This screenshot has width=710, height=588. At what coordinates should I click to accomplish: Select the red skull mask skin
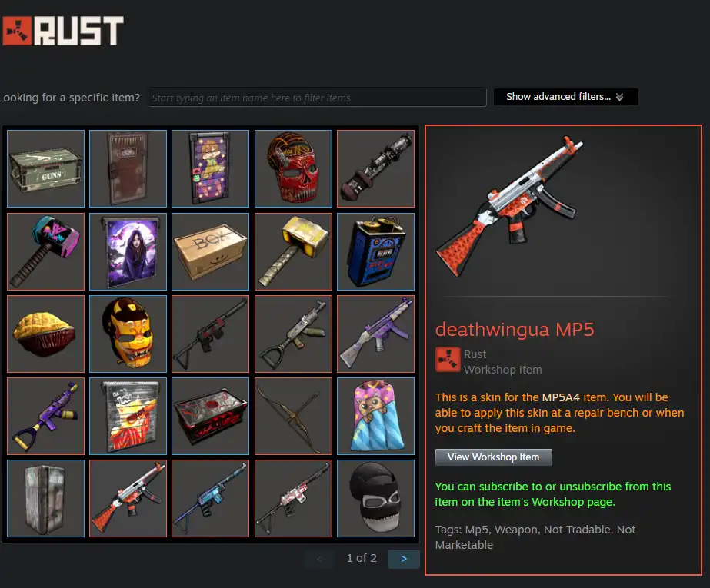[x=293, y=168]
